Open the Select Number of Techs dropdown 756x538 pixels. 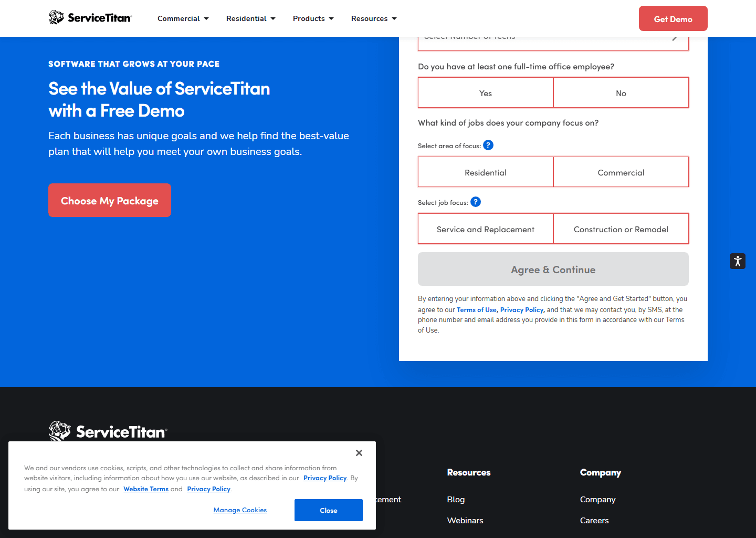tap(553, 43)
